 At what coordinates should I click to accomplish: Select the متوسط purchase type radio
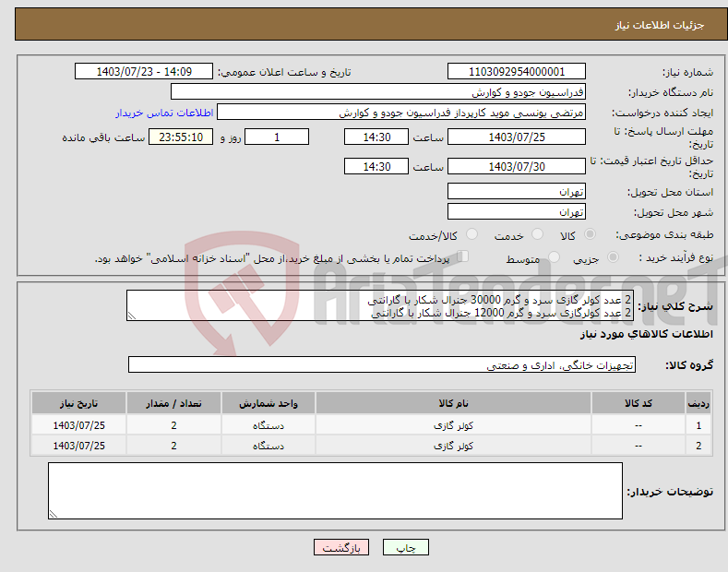tap(554, 256)
